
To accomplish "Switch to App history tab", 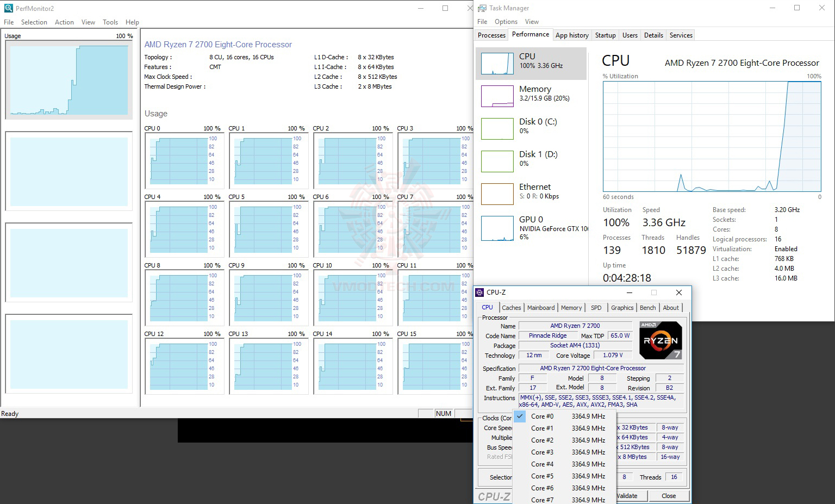I will tap(572, 35).
